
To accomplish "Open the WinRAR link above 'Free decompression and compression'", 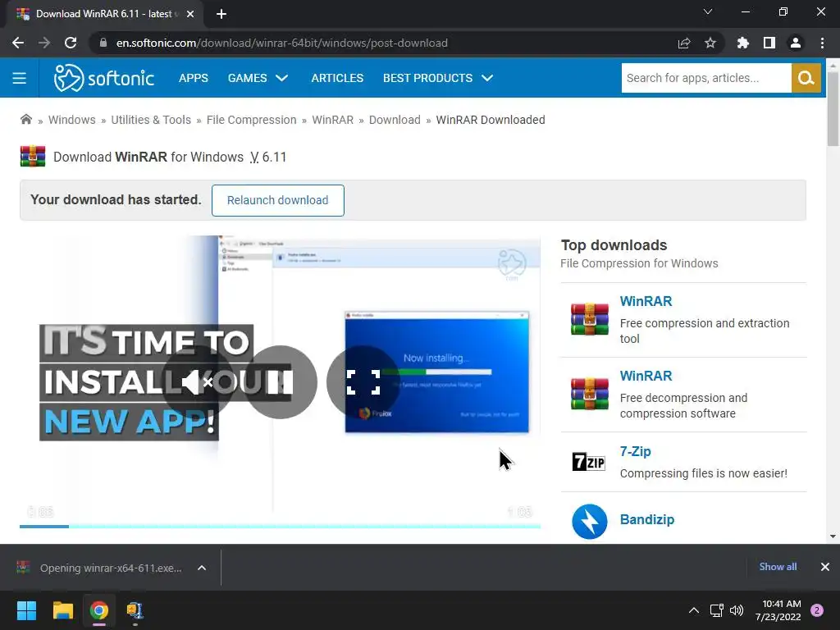I will point(646,376).
